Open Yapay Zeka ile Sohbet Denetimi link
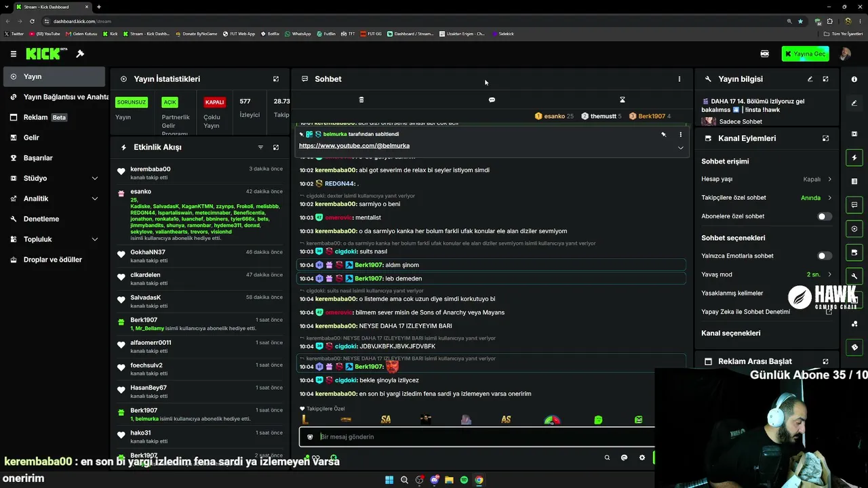This screenshot has width=868, height=488. tap(767, 312)
